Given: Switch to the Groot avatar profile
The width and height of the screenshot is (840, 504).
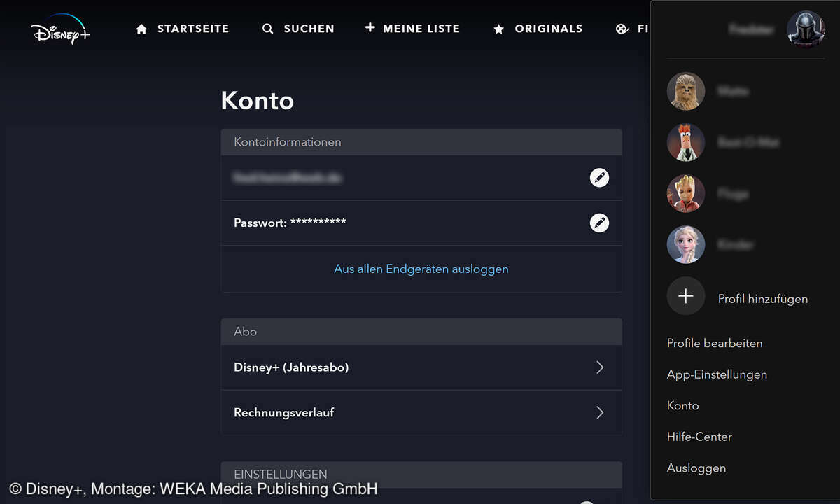Looking at the screenshot, I should [x=686, y=193].
